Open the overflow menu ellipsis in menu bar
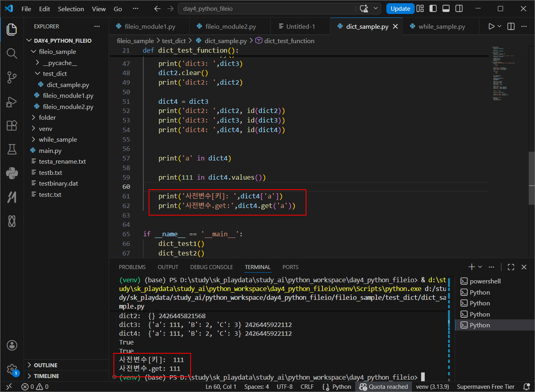 pos(136,9)
